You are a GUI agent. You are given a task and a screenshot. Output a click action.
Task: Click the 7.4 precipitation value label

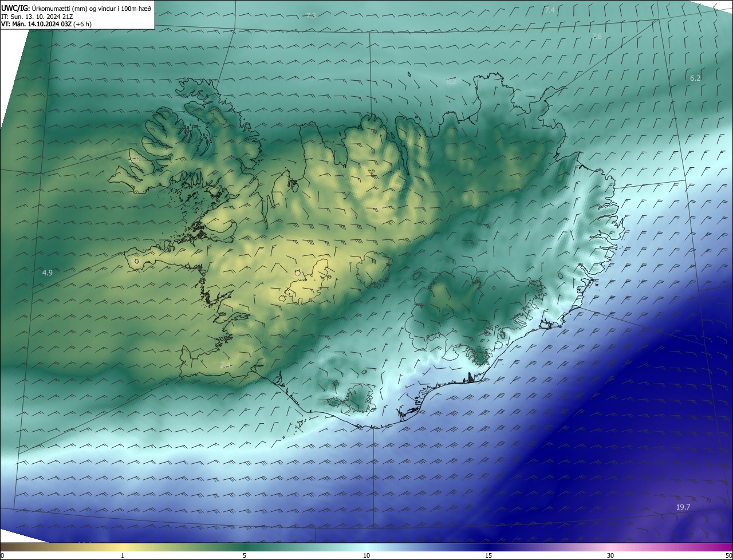coord(550,10)
